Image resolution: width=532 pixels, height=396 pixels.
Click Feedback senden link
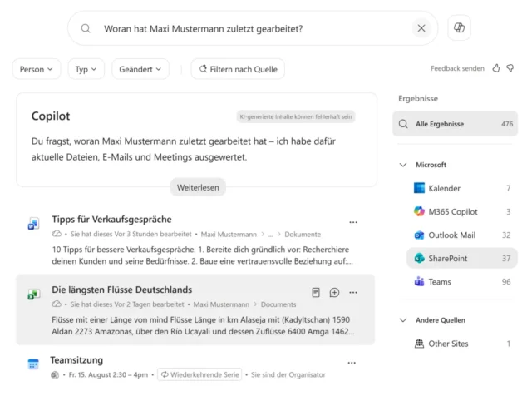coord(457,68)
